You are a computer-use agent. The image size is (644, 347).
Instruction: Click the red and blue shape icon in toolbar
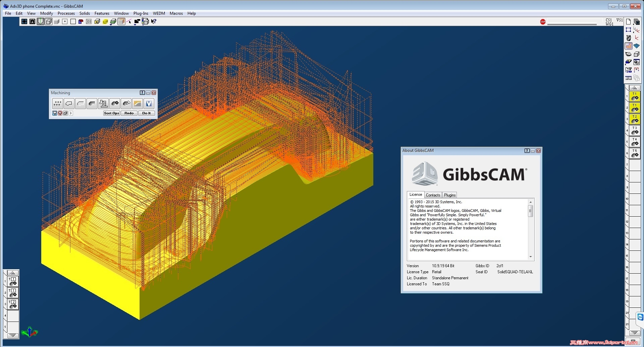(x=81, y=21)
